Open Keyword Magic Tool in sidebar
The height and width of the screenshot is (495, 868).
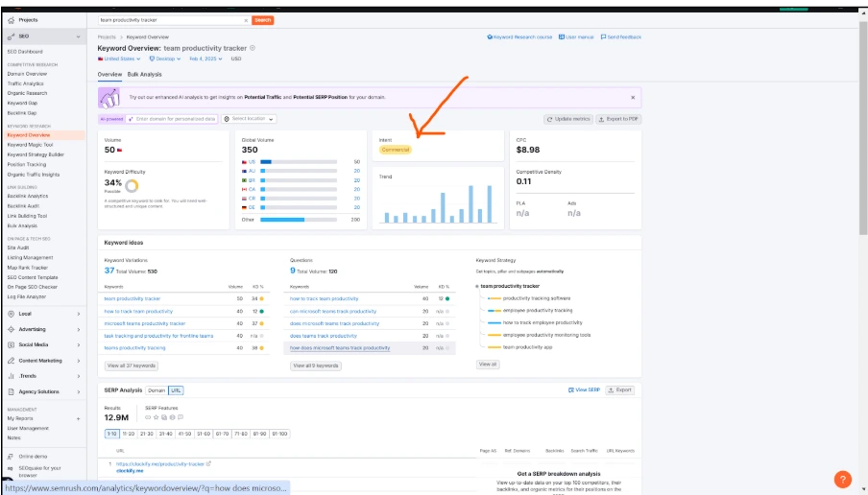(x=30, y=145)
